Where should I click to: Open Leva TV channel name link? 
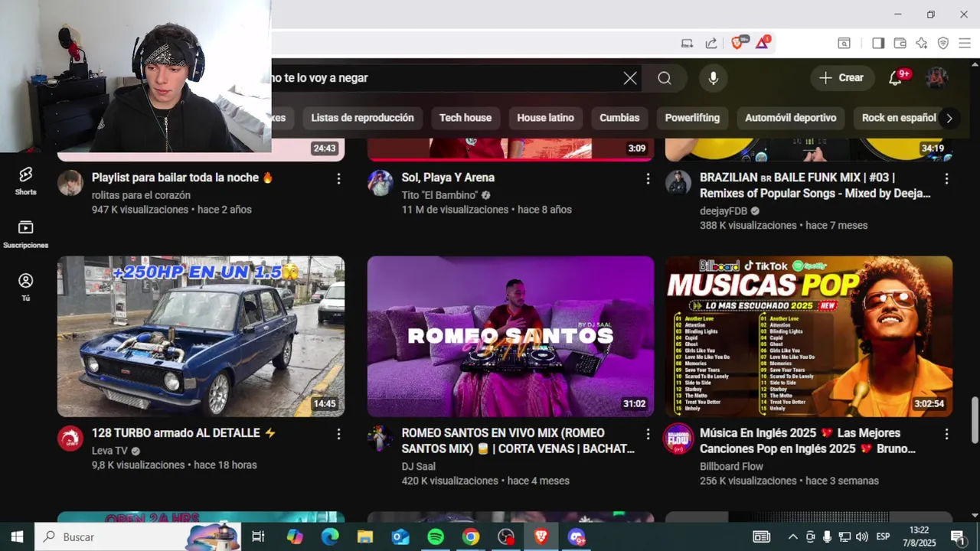click(110, 451)
